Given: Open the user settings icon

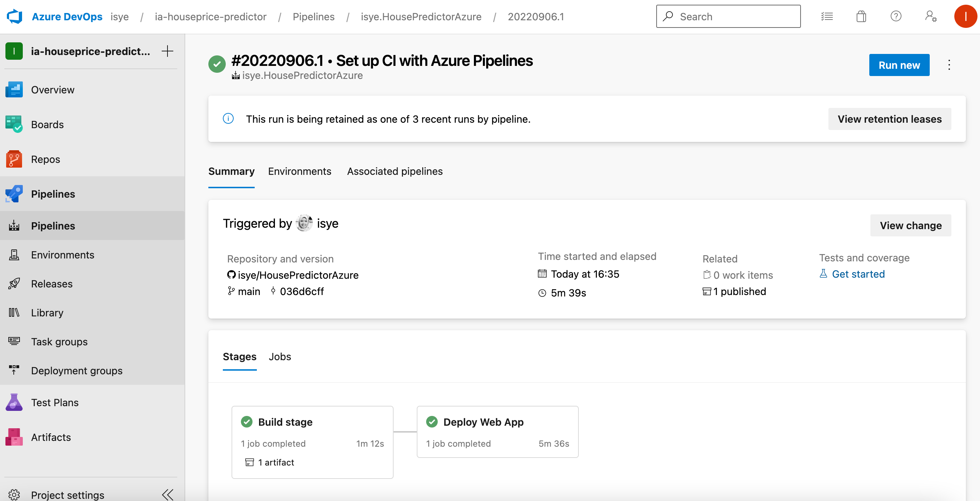Looking at the screenshot, I should tap(930, 16).
